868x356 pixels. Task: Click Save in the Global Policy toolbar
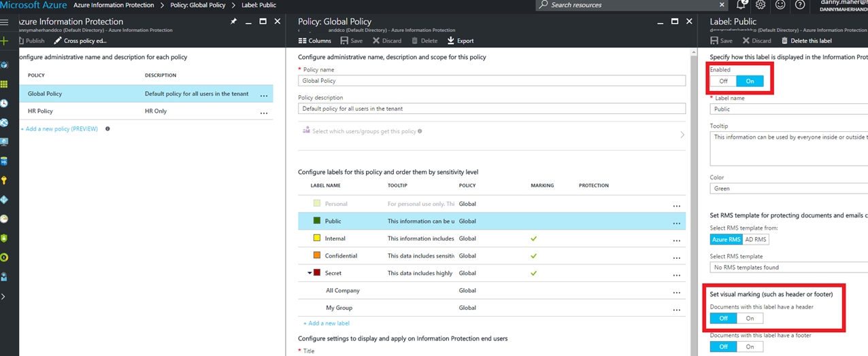[352, 41]
